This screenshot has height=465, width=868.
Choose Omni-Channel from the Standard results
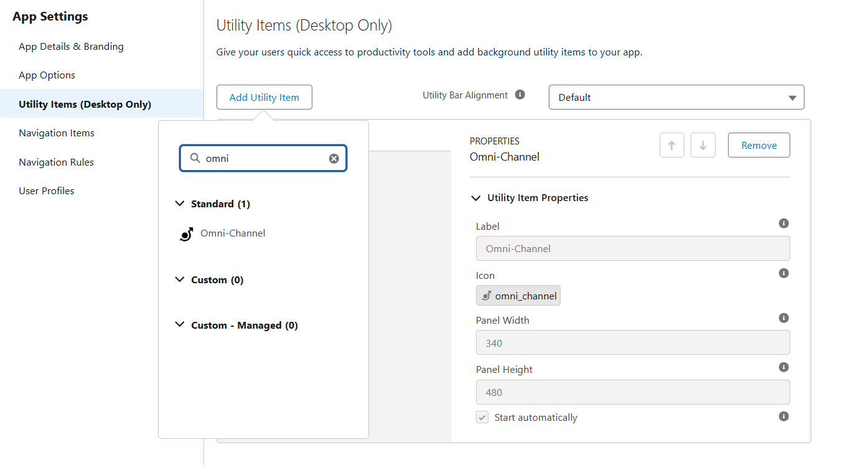233,233
